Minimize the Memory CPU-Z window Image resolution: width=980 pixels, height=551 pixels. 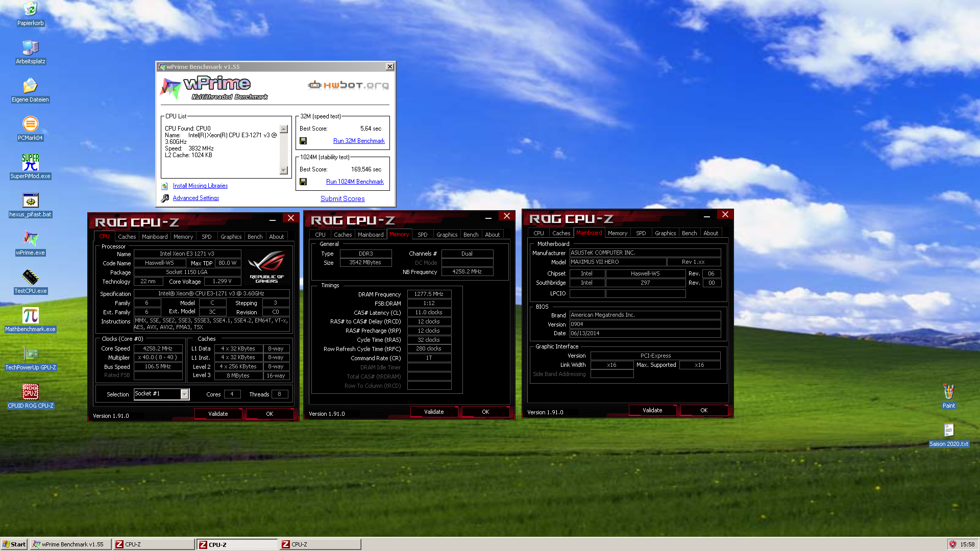(x=488, y=217)
